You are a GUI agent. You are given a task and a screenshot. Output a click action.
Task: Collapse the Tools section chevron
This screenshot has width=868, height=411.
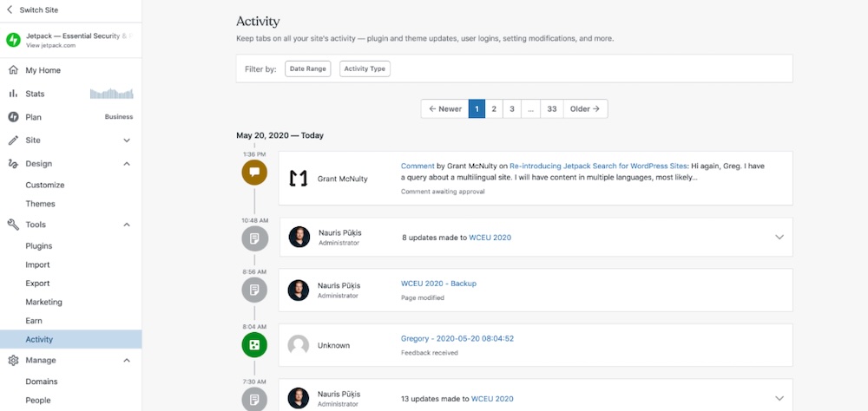127,225
